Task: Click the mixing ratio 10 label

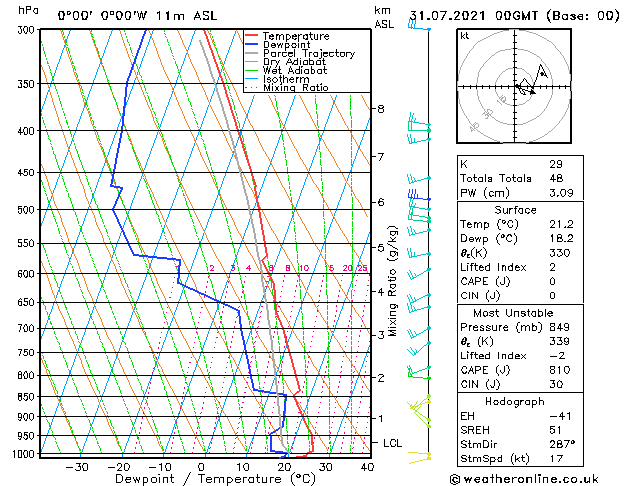Action: point(304,268)
